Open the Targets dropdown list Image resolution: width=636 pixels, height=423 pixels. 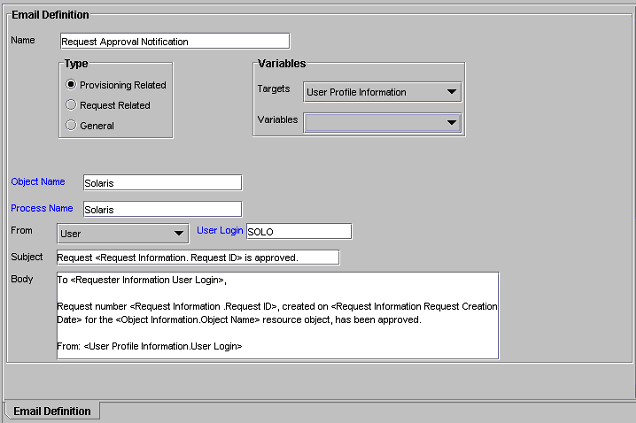point(382,92)
